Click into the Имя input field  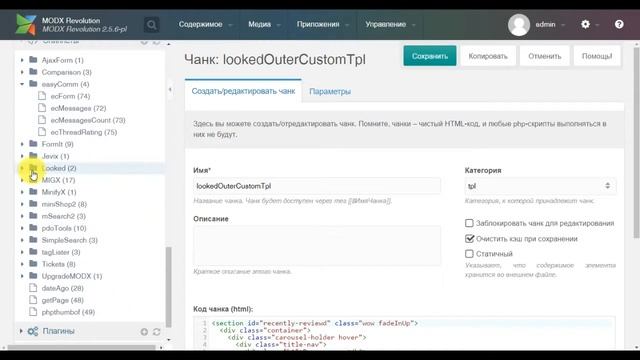click(317, 186)
